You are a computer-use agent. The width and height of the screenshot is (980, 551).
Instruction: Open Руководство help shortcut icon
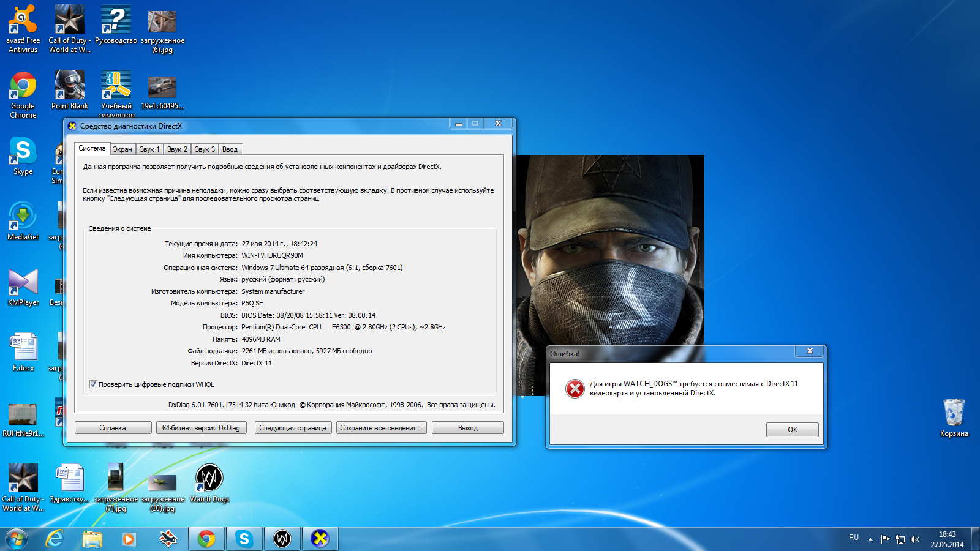coord(116,24)
